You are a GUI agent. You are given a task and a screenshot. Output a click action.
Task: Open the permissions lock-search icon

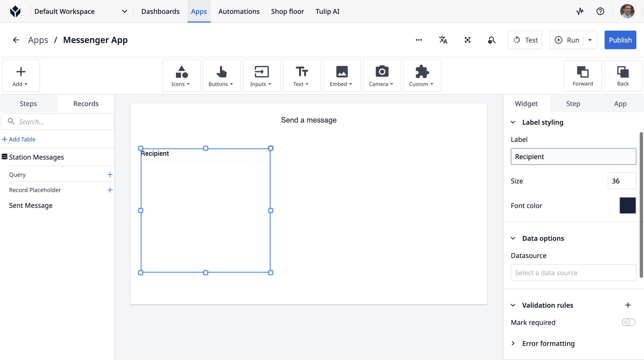pos(492,40)
